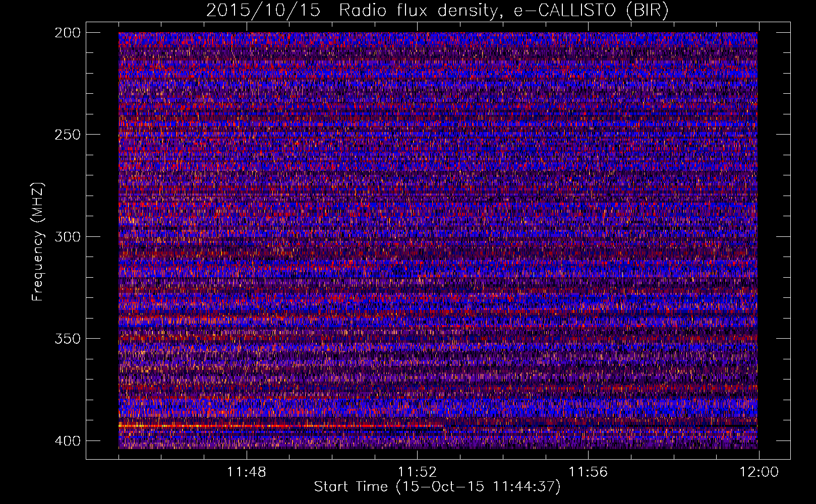Click the 11:52 time tick label
816x504 pixels.
pyautogui.click(x=417, y=472)
